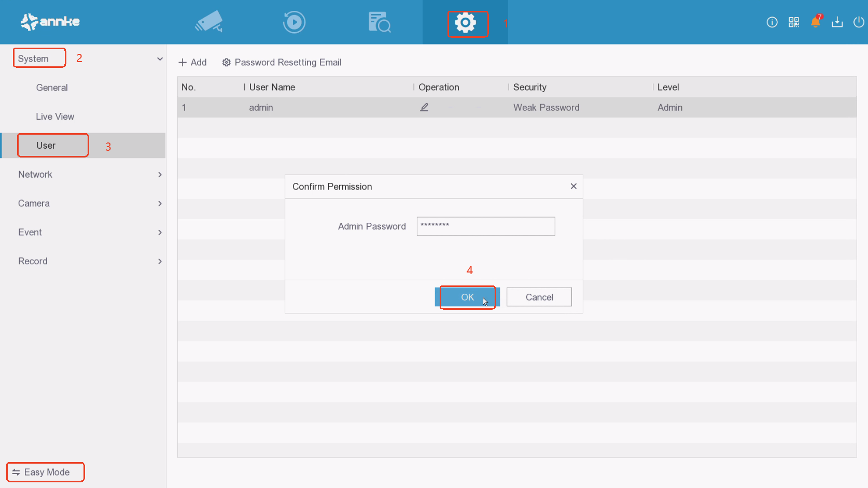Viewport: 868px width, 488px height.
Task: Open the alarm notification bell
Action: 815,22
